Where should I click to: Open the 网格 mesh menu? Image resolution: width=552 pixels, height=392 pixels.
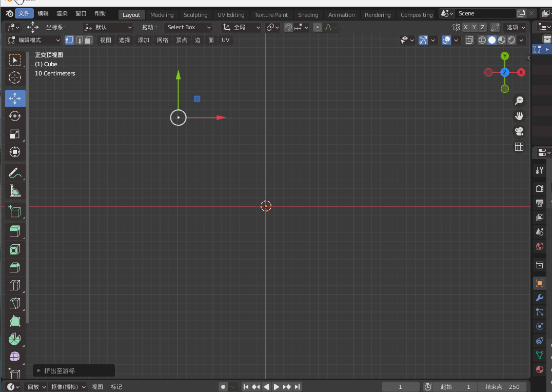[x=162, y=40]
